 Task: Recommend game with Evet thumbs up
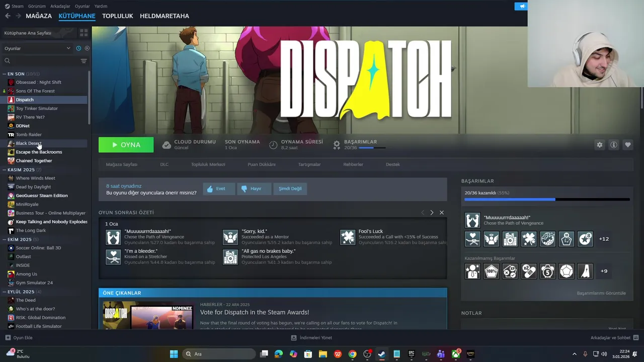[219, 189]
